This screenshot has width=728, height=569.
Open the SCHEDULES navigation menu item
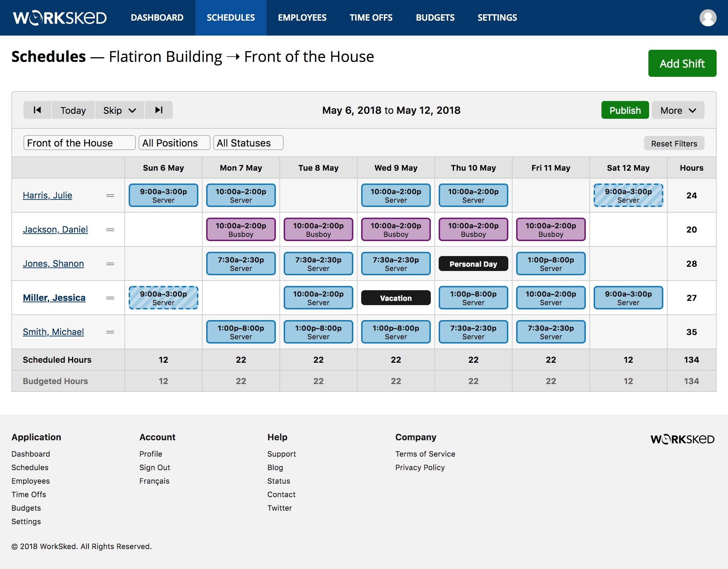click(x=230, y=17)
